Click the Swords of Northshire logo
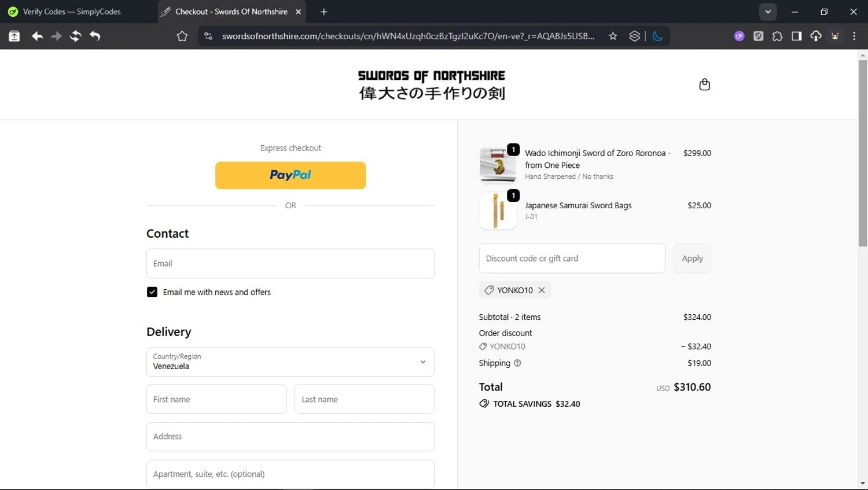Image resolution: width=868 pixels, height=490 pixels. point(432,84)
